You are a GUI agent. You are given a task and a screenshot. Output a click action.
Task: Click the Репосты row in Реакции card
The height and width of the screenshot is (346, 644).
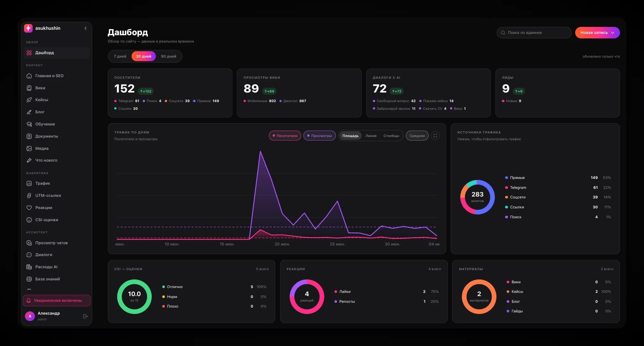click(386, 302)
